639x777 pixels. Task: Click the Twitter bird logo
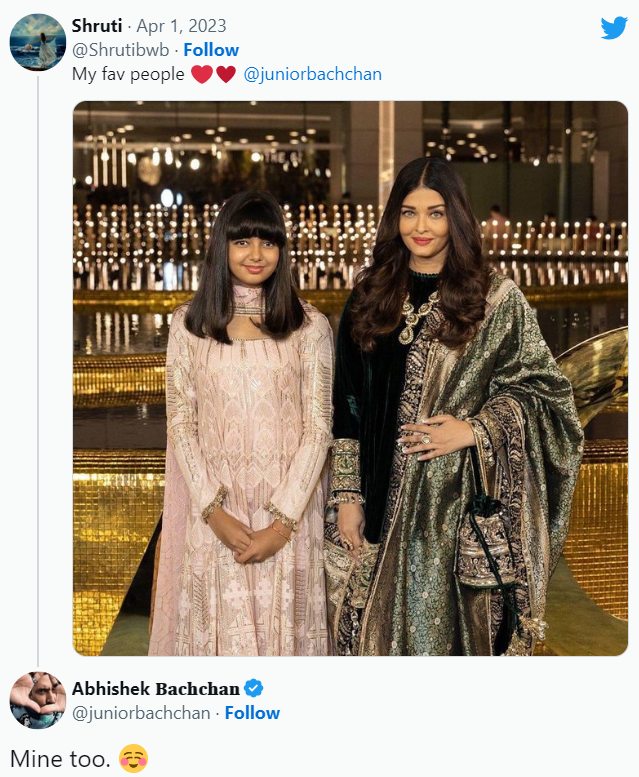tap(613, 28)
